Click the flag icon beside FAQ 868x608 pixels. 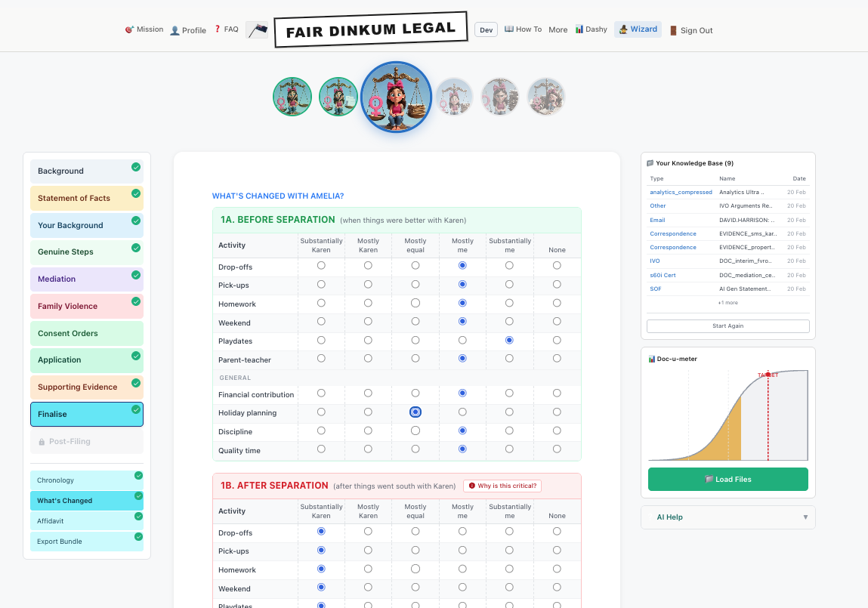click(x=257, y=30)
